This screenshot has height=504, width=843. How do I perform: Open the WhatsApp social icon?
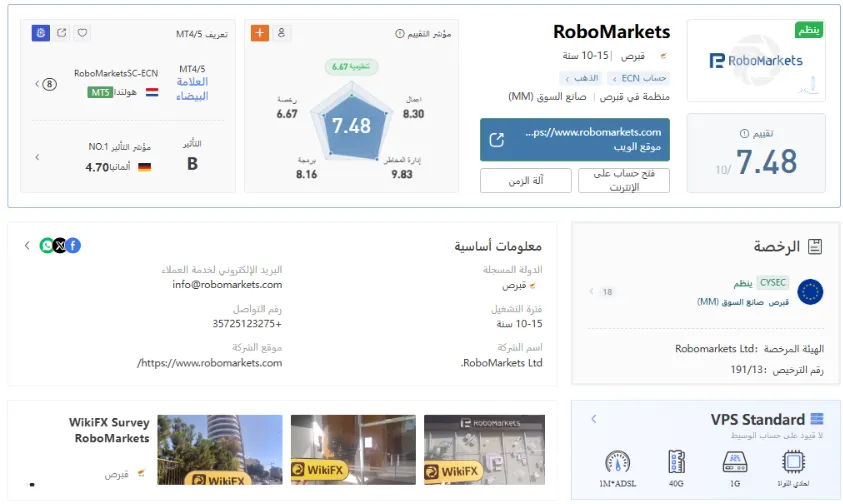(47, 246)
